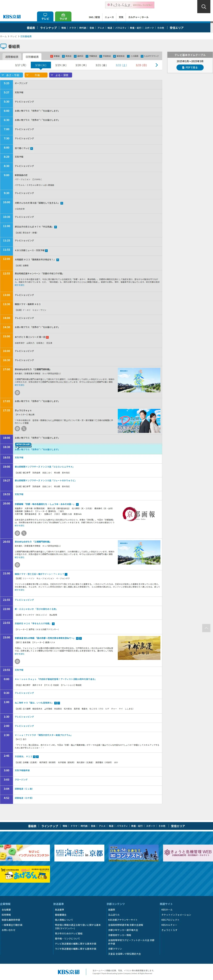Open the Viva!アイドラボ program link
This screenshot has height=980, width=213.
coord(43,735)
